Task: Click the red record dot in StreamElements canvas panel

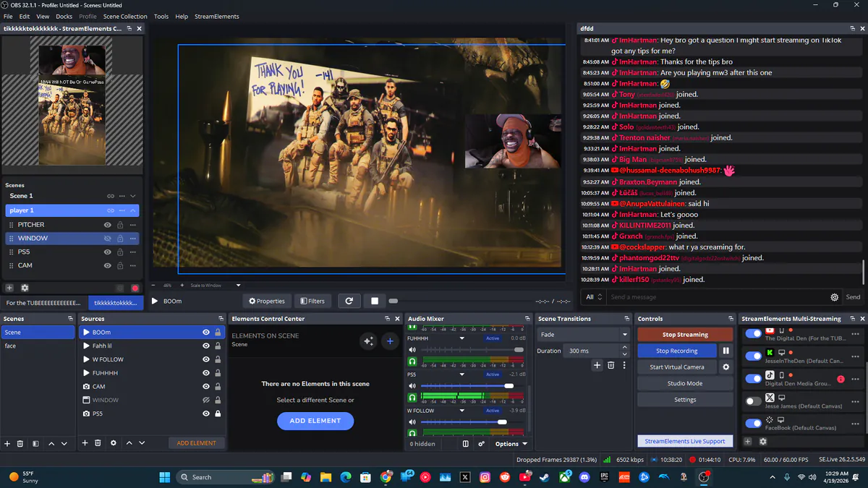Action: pos(135,288)
